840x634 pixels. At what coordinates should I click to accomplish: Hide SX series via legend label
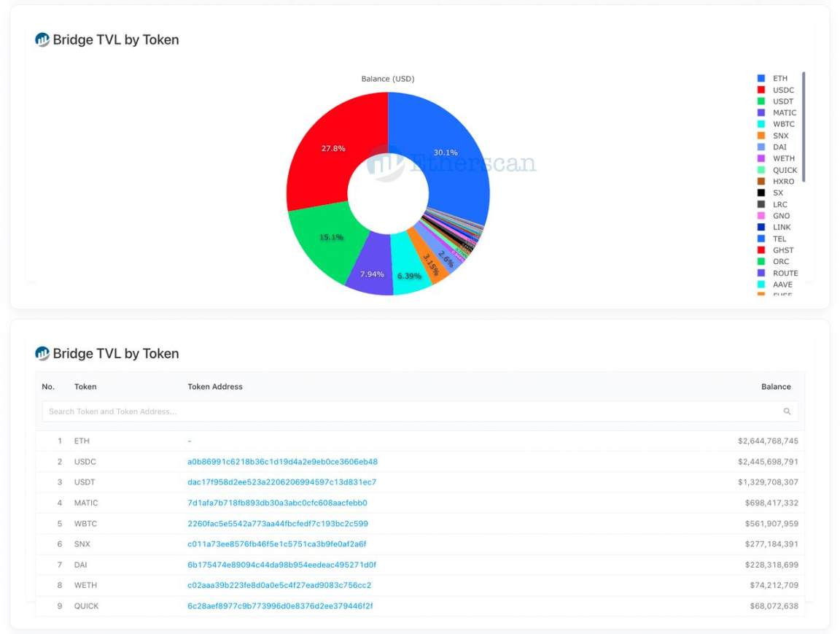click(778, 193)
